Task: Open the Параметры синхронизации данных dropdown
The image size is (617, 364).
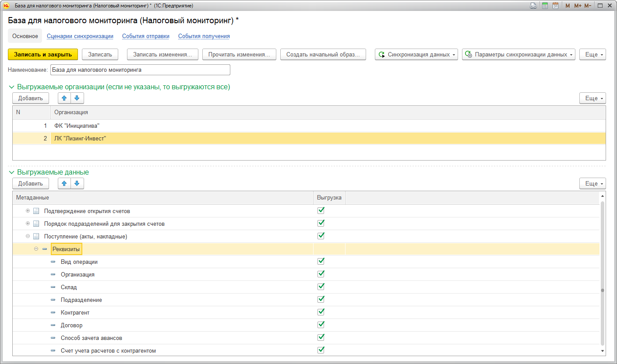Action: 518,54
